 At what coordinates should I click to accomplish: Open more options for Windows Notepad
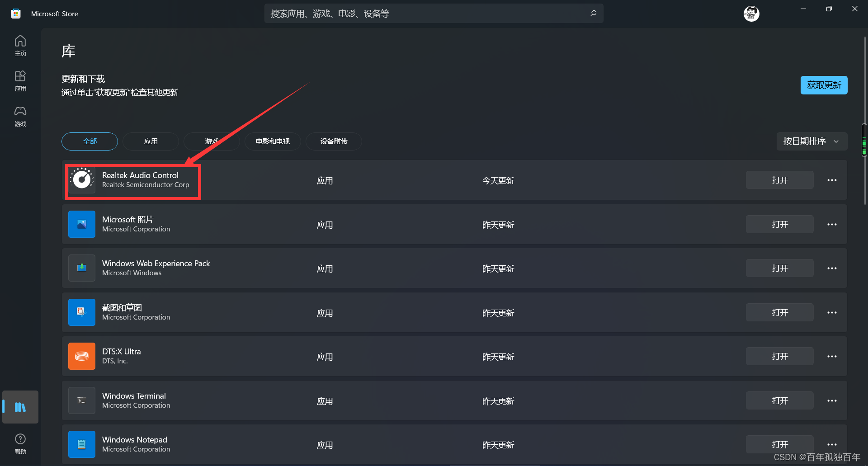[832, 444]
